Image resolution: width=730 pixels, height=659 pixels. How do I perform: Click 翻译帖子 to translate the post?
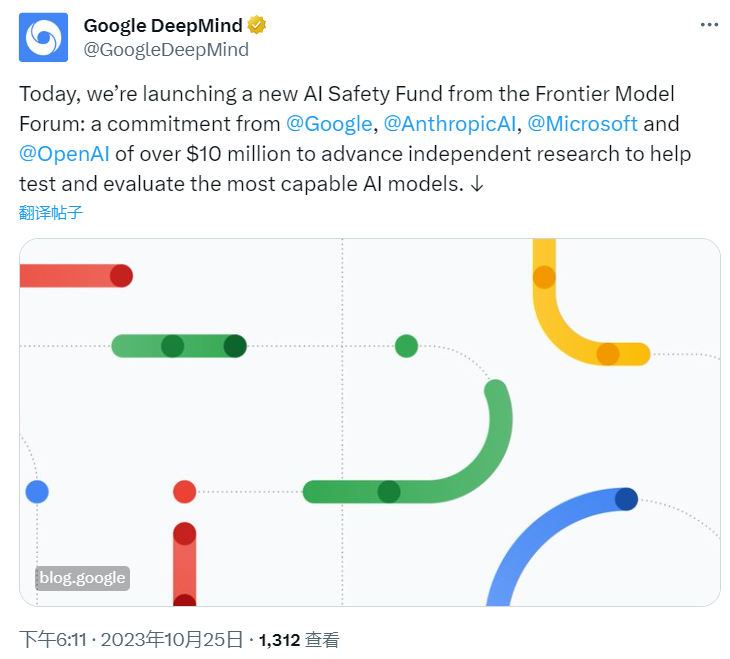[50, 212]
